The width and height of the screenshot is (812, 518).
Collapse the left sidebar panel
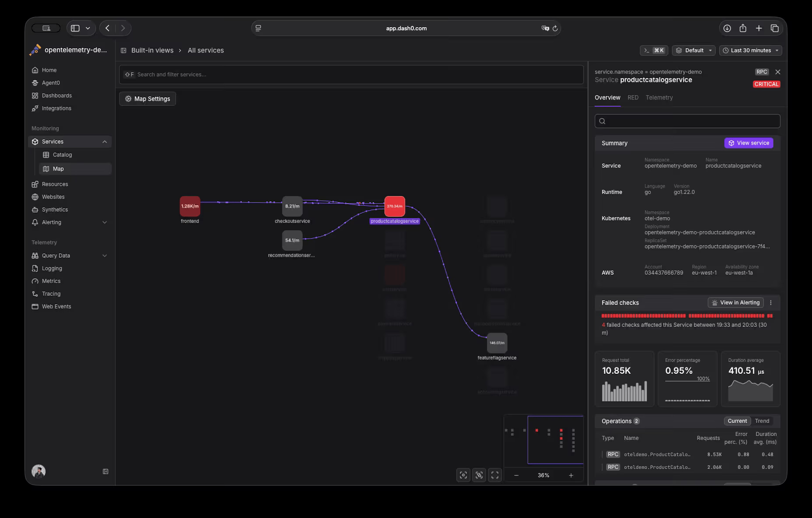click(105, 472)
